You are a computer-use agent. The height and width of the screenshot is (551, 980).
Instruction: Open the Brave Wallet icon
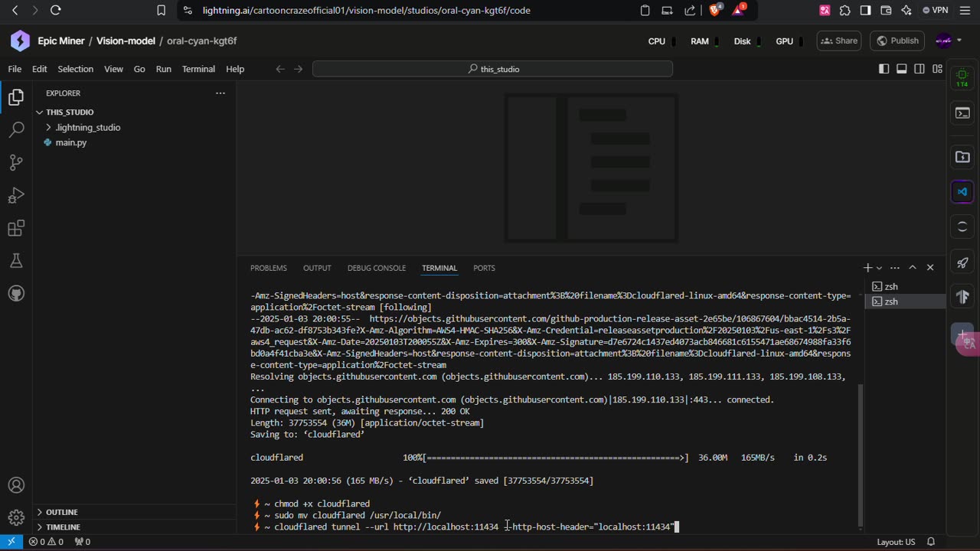coord(886,10)
